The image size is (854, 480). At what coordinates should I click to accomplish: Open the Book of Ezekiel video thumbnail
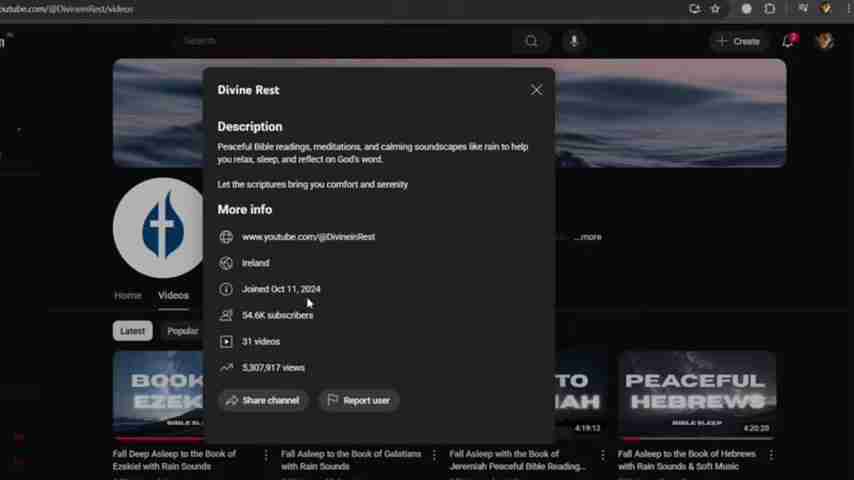click(158, 394)
